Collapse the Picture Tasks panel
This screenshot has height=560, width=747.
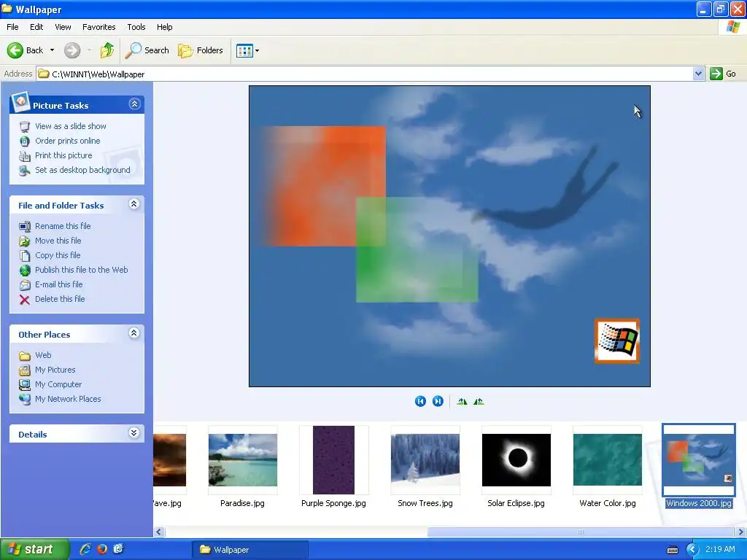pos(134,104)
